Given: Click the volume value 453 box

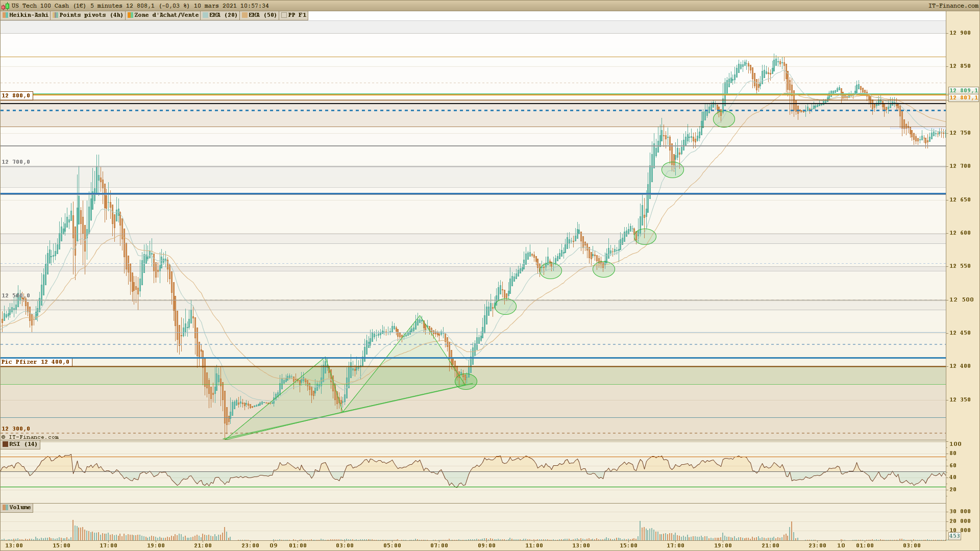Looking at the screenshot, I should coord(954,536).
